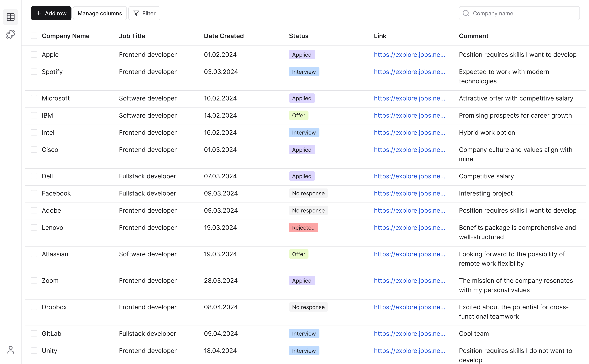The height and width of the screenshot is (364, 589).
Task: Toggle the select-all header checkbox
Action: coord(34,36)
